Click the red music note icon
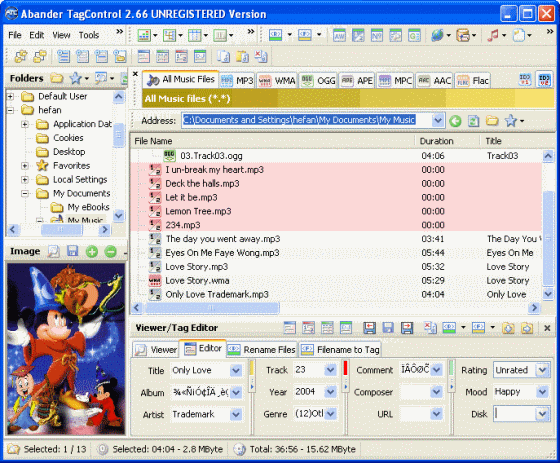560x463 pixels. (493, 35)
